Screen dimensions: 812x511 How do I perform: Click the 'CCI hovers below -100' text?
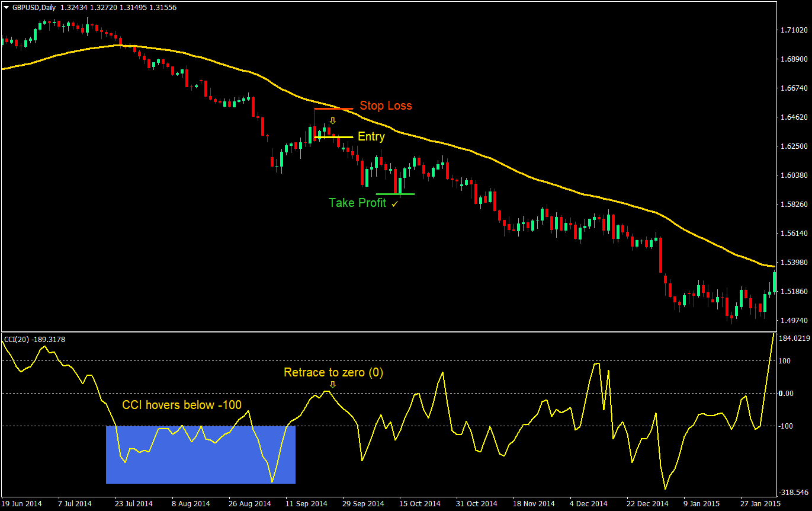(181, 405)
